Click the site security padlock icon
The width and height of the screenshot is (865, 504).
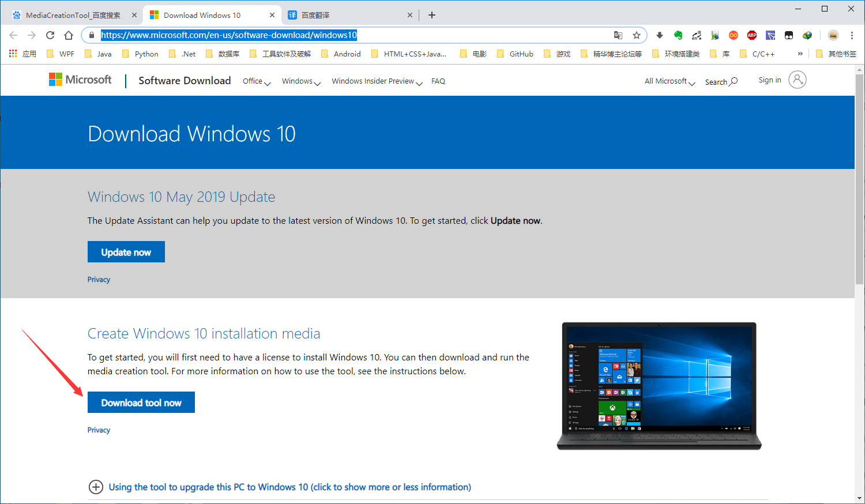[92, 35]
